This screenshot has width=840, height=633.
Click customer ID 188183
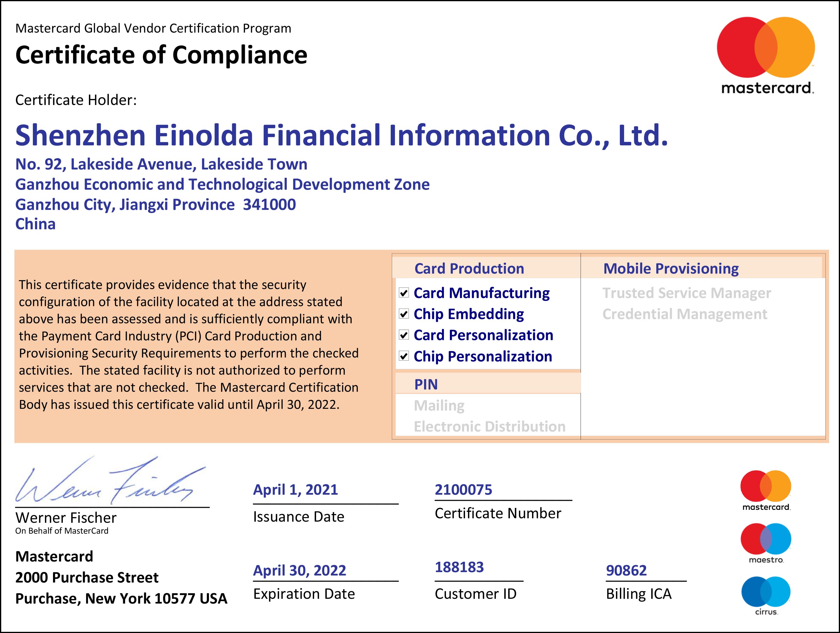[x=459, y=567]
